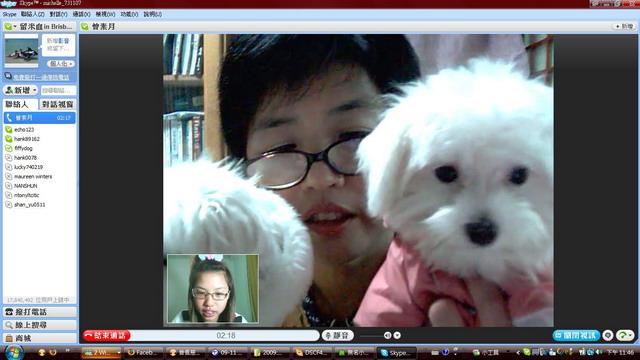Image resolution: width=640 pixels, height=360 pixels.
Task: Open the 個人化 dropdown
Action: [x=61, y=64]
